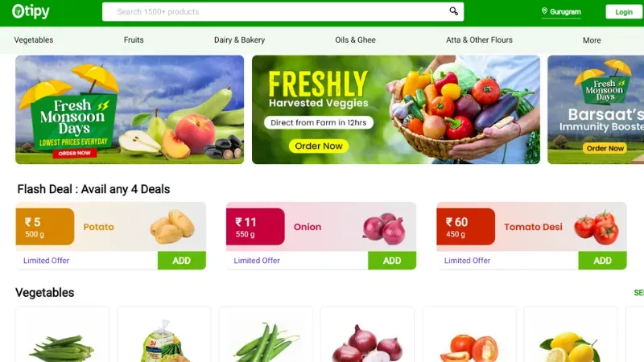Screen dimensions: 644x362
Task: Click Order Now on Barsaat's Immunity banner
Action: (x=605, y=148)
